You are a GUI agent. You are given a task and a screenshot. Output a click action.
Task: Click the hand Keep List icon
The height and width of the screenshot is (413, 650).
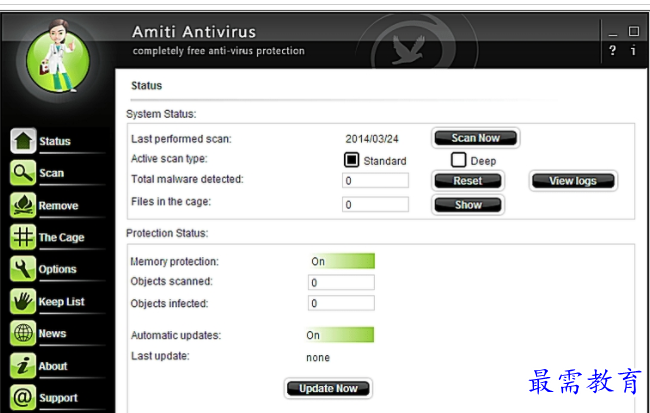23,301
